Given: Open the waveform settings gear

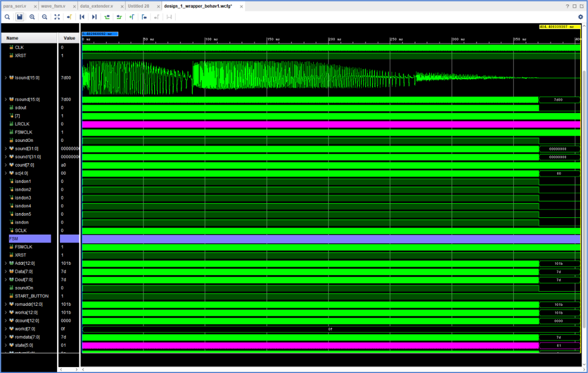Looking at the screenshot, I should point(580,17).
